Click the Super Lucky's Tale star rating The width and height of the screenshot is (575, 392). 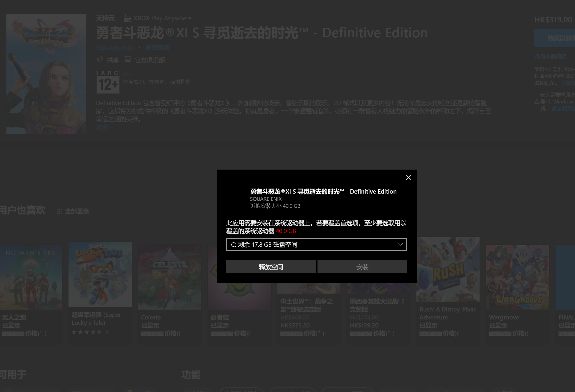87,332
